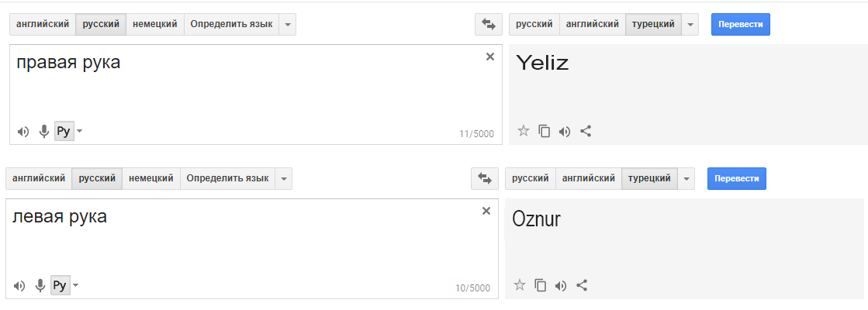Expand target language list above "Oznur"

click(686, 178)
